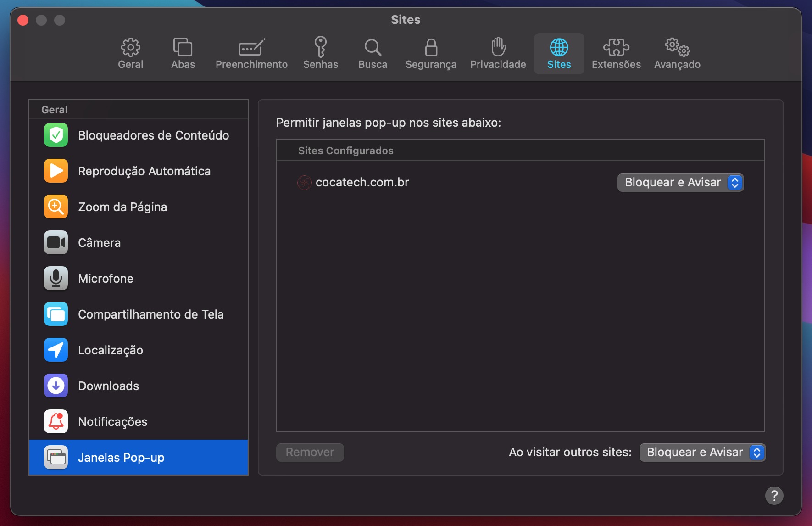Select Notificações in the sidebar

(112, 421)
